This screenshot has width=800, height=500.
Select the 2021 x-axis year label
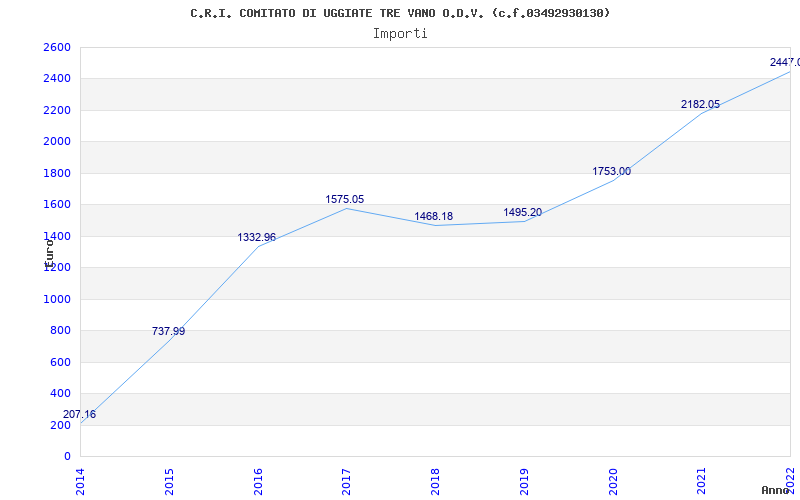coord(702,482)
